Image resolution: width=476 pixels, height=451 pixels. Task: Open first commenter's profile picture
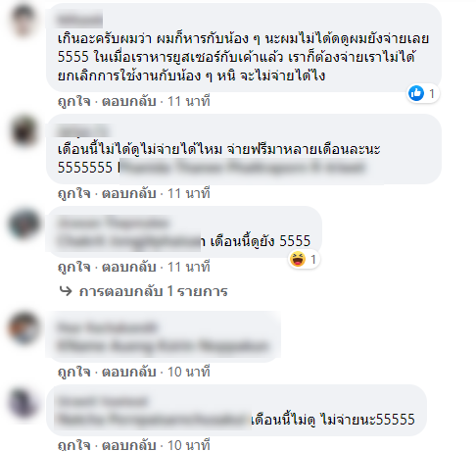coord(24,21)
